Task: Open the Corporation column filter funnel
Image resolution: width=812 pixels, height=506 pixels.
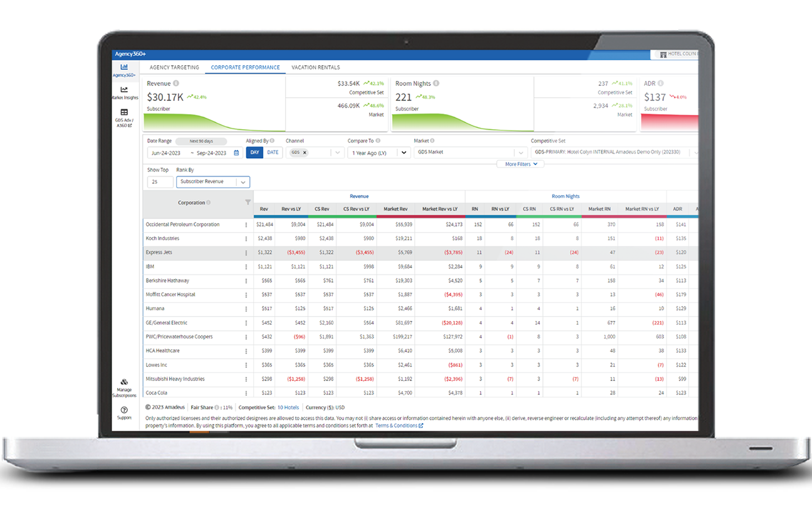Action: click(247, 203)
